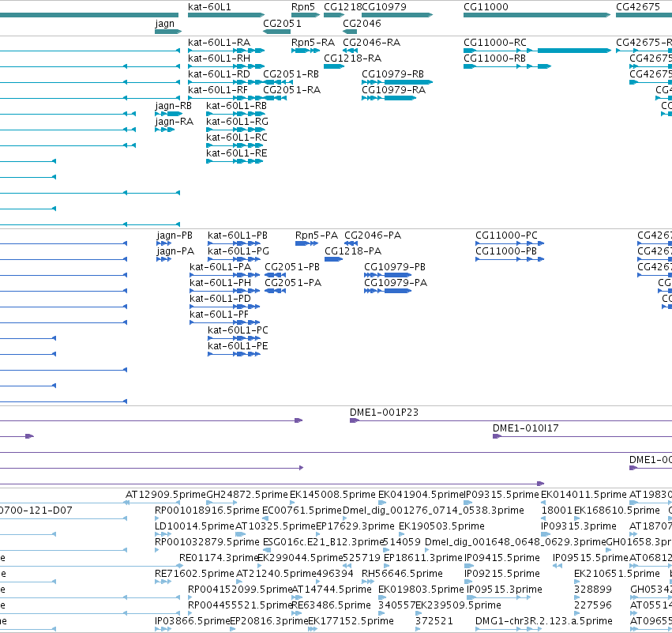Open transcript label jagn-RA
This screenshot has height=633, width=672.
point(174,122)
